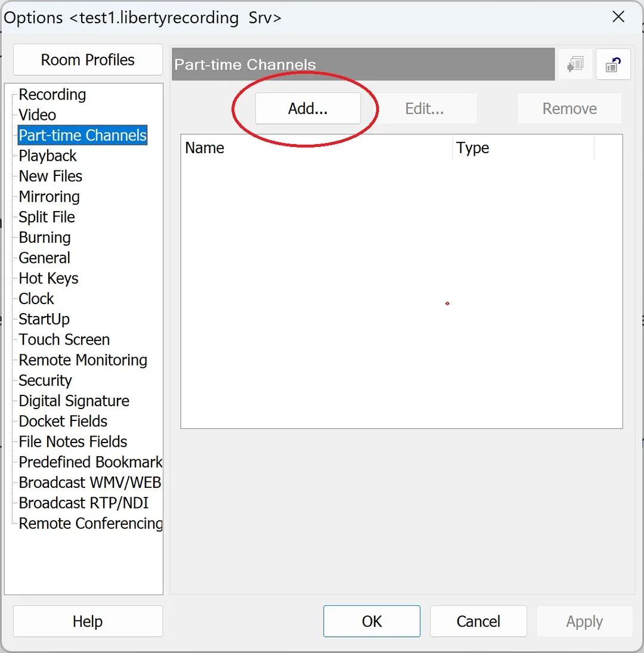The image size is (644, 653).
Task: Sort channel list by Name column header
Action: [317, 148]
